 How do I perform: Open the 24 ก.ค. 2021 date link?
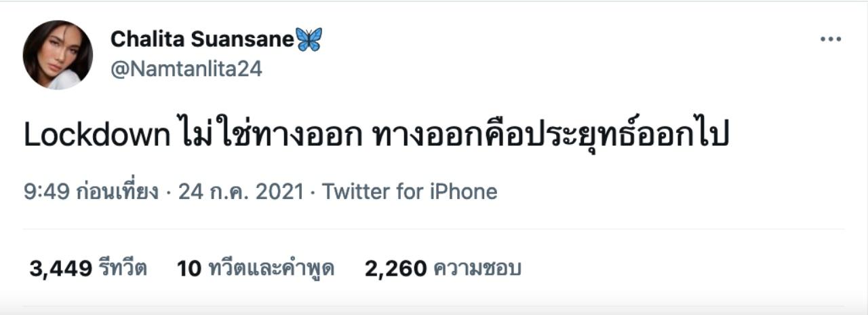tap(240, 191)
